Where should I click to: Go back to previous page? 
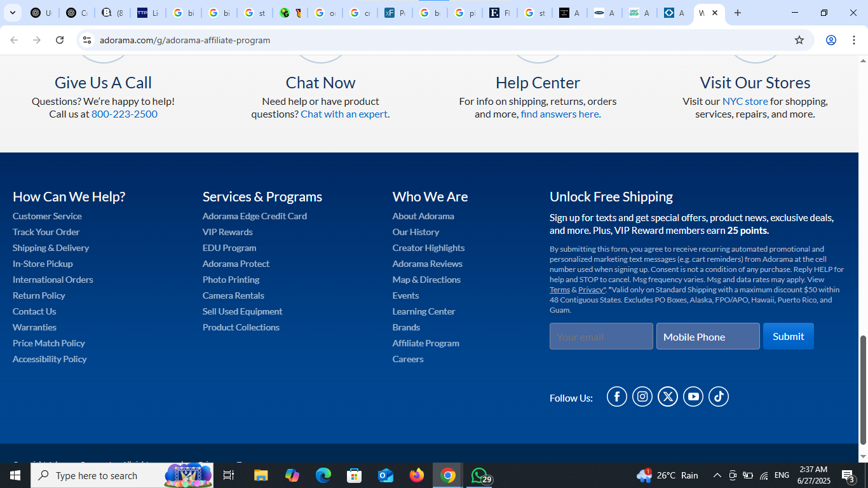click(x=14, y=40)
